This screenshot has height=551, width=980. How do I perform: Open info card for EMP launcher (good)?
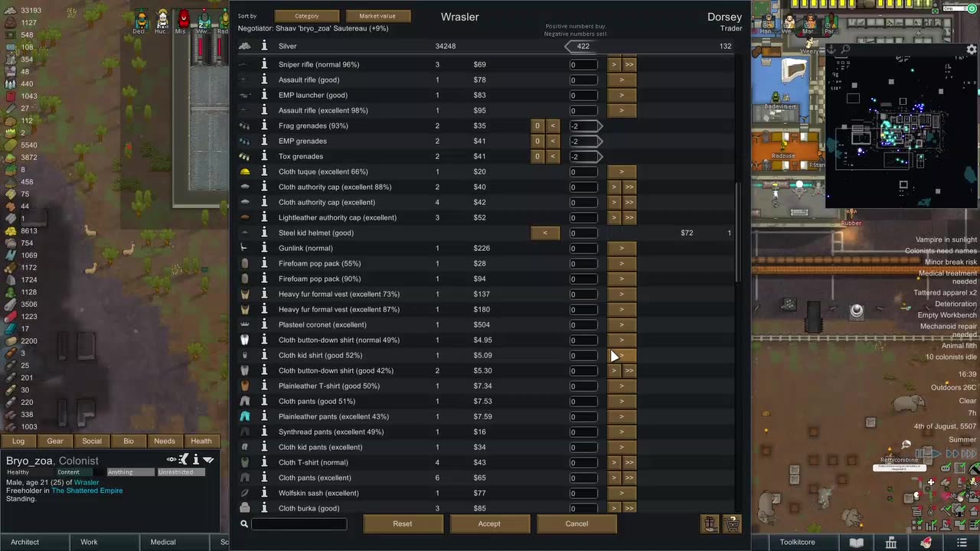pos(264,95)
